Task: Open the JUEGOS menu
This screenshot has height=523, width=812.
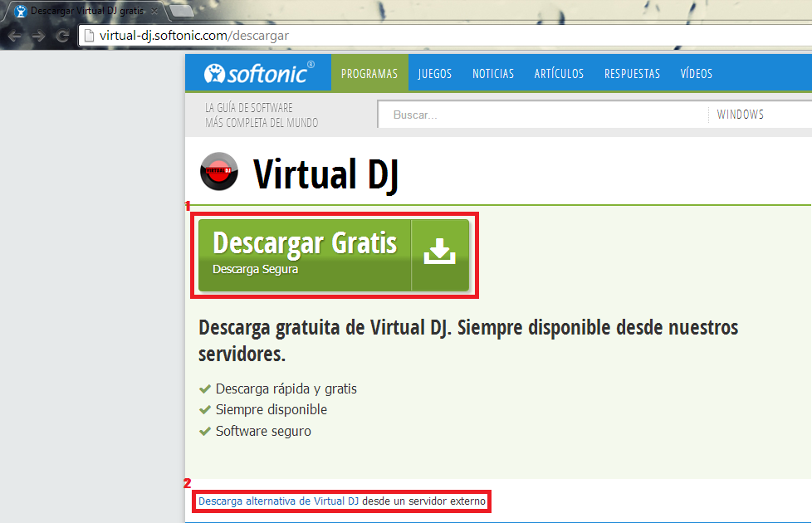Action: [x=435, y=74]
